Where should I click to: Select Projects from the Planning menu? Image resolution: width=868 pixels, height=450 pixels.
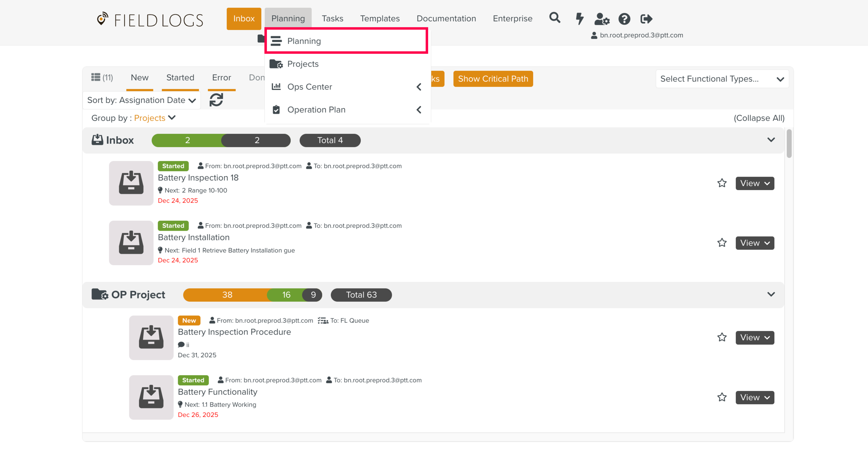click(x=303, y=64)
